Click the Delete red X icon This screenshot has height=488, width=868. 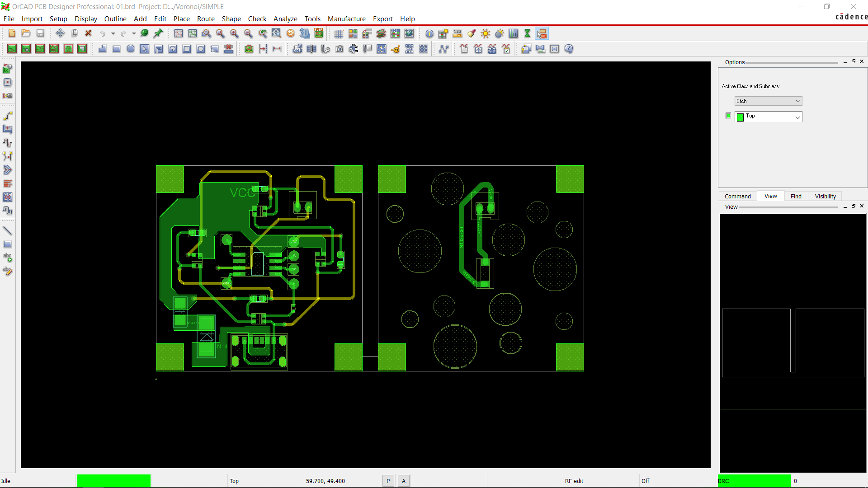pos(89,33)
